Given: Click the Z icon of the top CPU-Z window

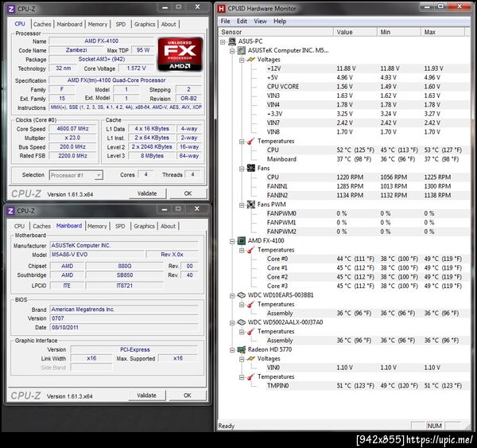Looking at the screenshot, I should (x=11, y=9).
